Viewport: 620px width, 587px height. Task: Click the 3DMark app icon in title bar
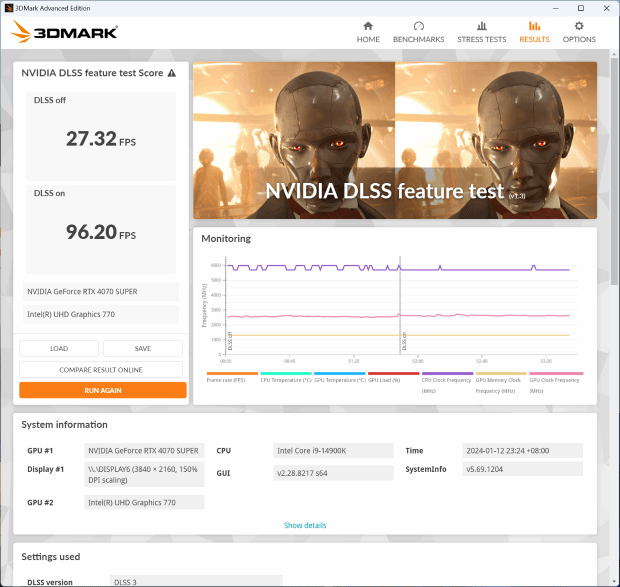pos(9,8)
